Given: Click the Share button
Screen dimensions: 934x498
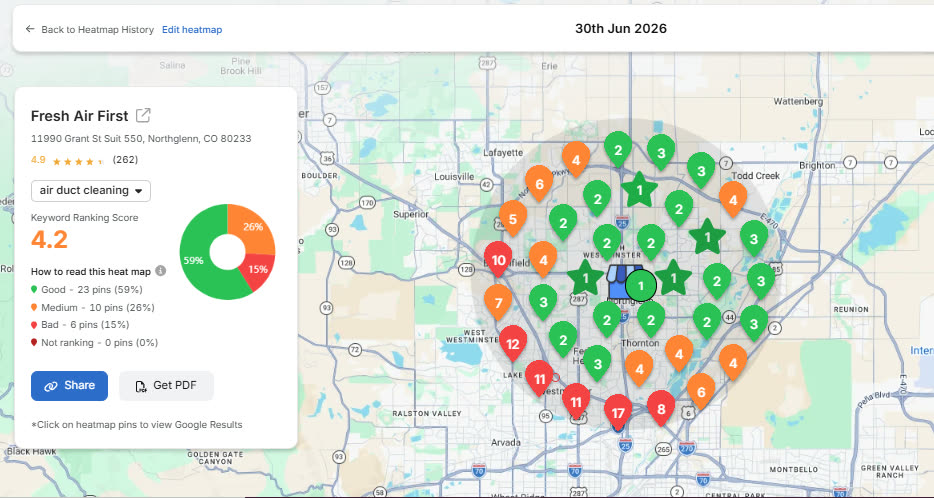Looking at the screenshot, I should point(69,385).
